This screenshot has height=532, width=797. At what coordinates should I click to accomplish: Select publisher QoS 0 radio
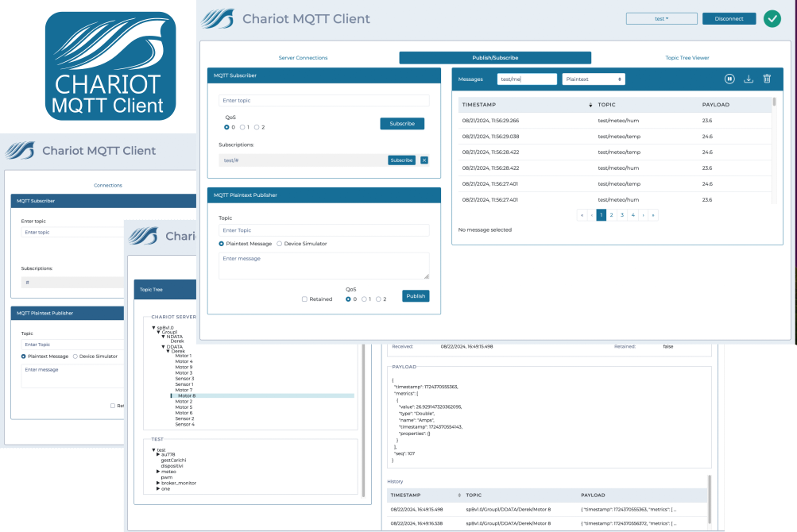pyautogui.click(x=348, y=299)
